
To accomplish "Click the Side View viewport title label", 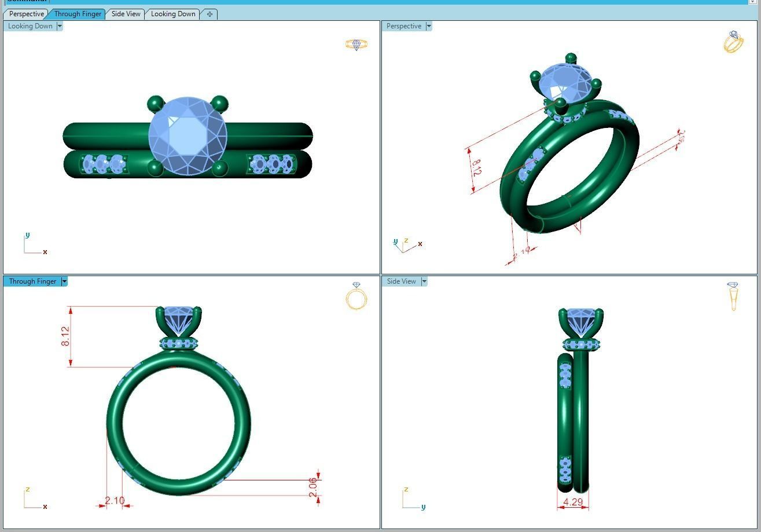I will pos(401,281).
